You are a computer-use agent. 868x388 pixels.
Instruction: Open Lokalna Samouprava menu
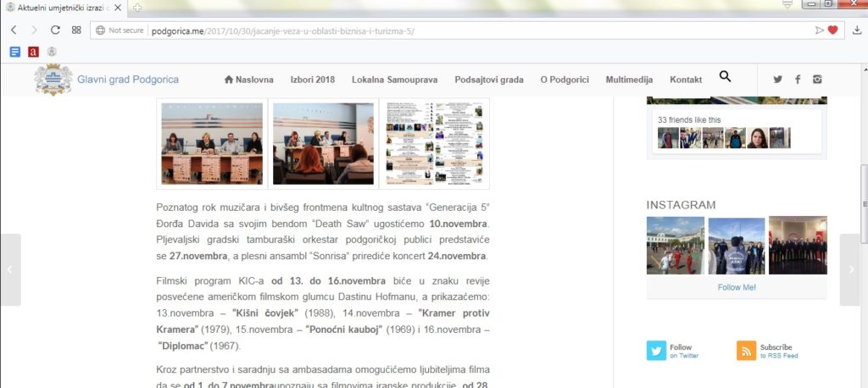pos(395,80)
